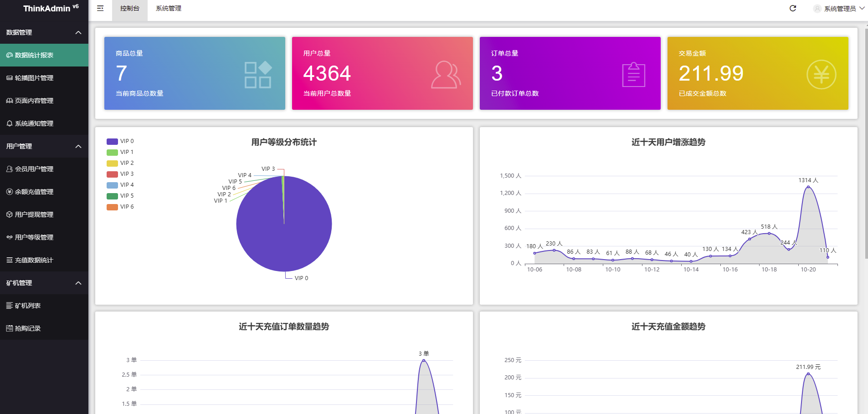Open the 用户提现管理 withdrawal icon
Image resolution: width=868 pixels, height=414 pixels.
point(10,215)
